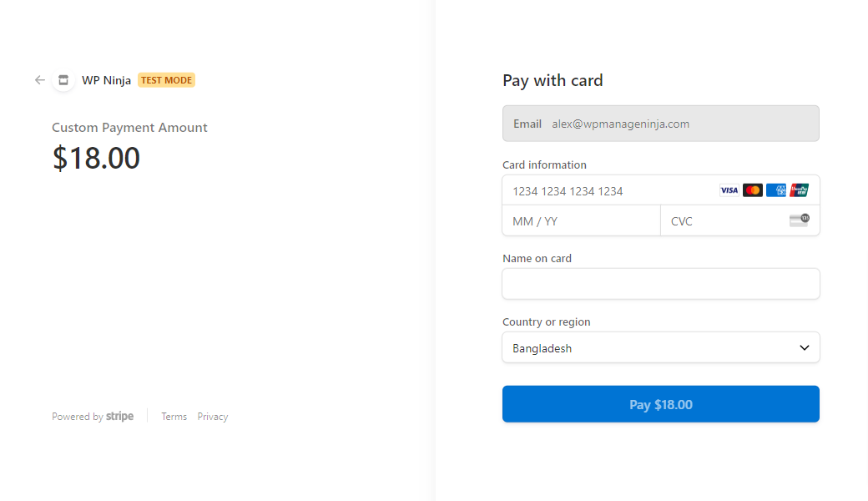Open the Privacy link
Screen dimensions: 868x501
(x=213, y=417)
